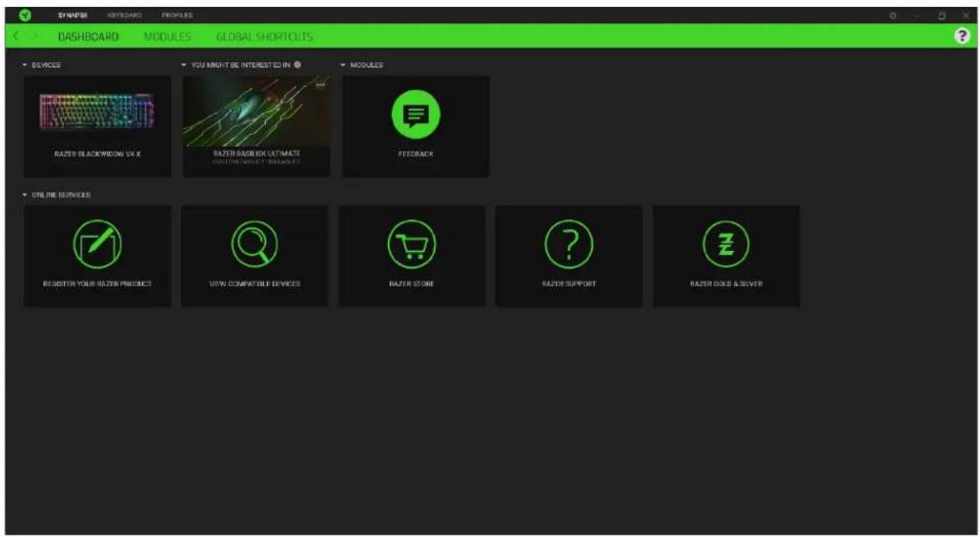Switch to the Global Shortcuts tab
This screenshot has width=980, height=537.
(x=265, y=36)
